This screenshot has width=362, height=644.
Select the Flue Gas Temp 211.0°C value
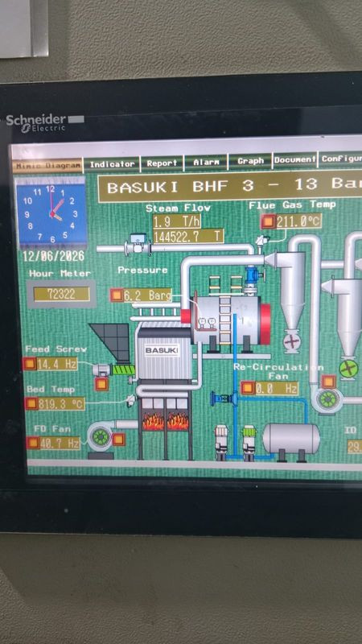click(x=298, y=222)
